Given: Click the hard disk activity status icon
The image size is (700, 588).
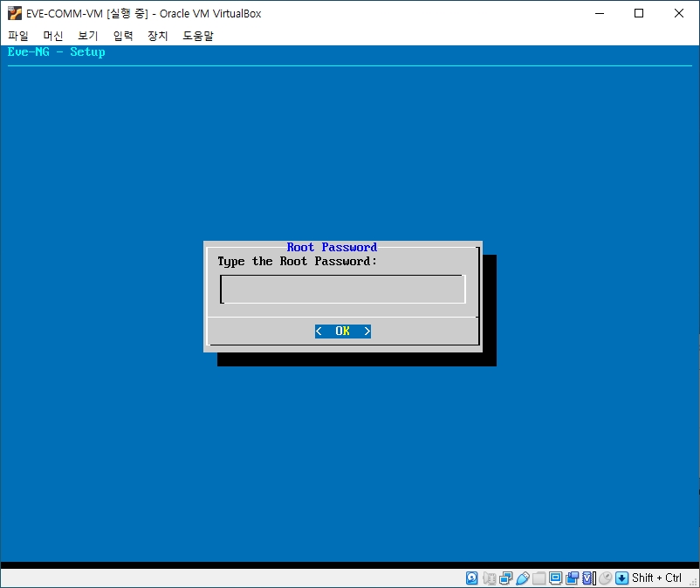Looking at the screenshot, I should tap(472, 578).
